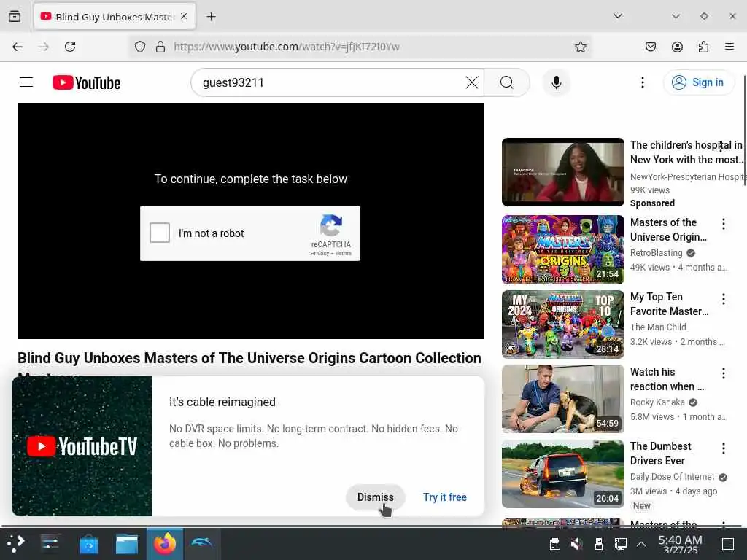Screen dimensions: 747x560
Task: Open reCAPTCHA Terms link
Action: [x=343, y=253]
